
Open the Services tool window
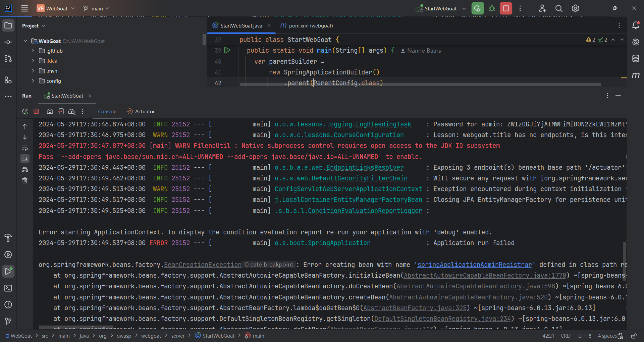8,255
